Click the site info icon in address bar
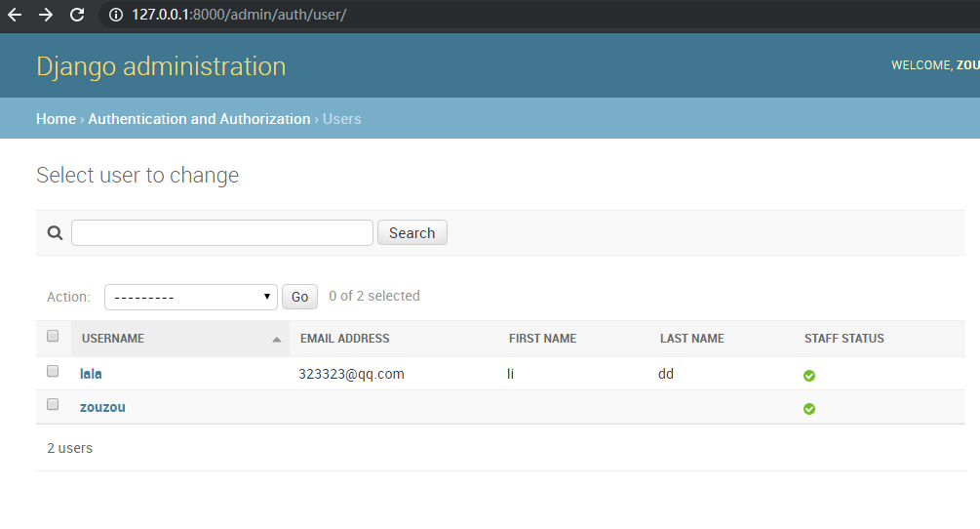The height and width of the screenshot is (529, 980). click(x=115, y=15)
